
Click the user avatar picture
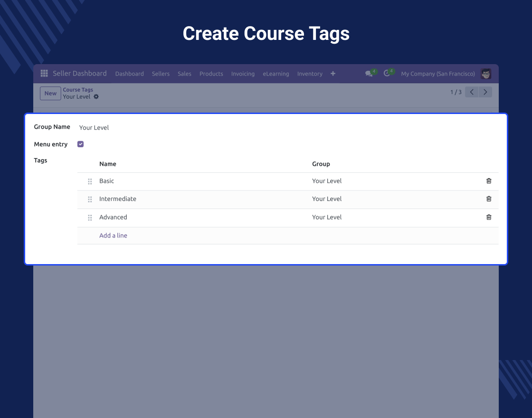(x=486, y=74)
